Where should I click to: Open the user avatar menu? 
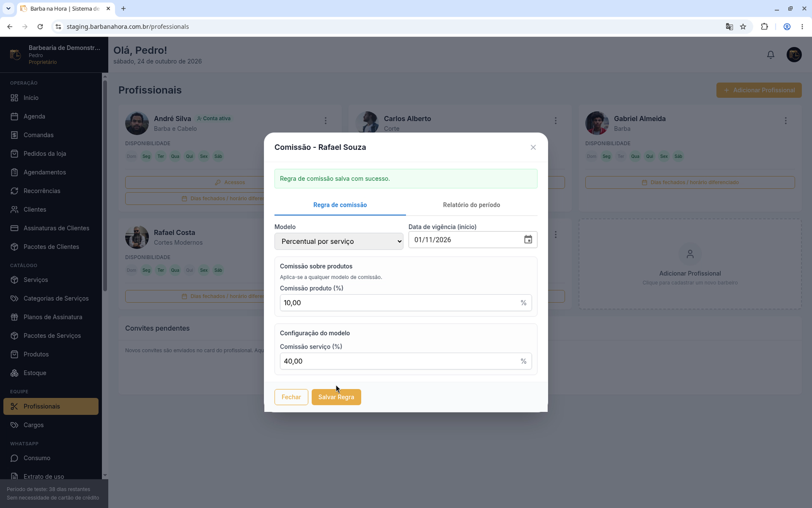(x=794, y=54)
